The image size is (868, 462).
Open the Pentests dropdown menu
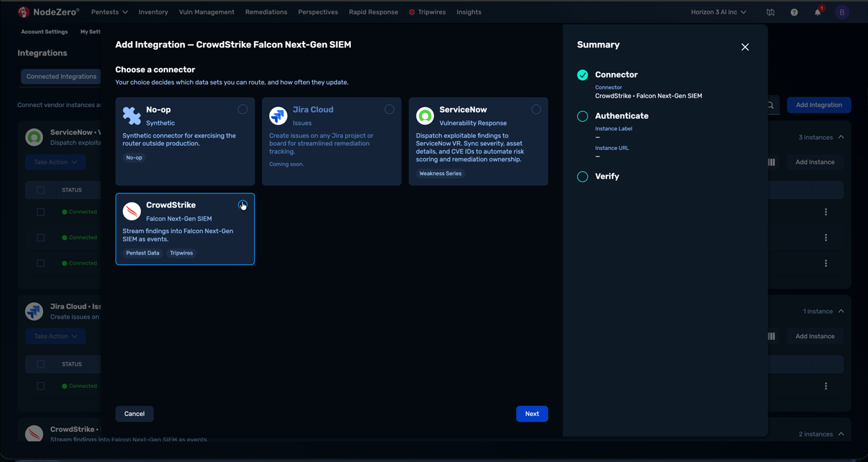click(109, 12)
